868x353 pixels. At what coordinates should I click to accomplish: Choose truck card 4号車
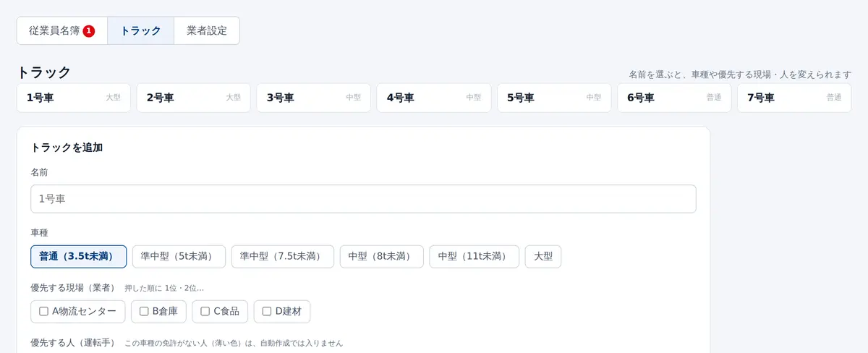tap(434, 98)
